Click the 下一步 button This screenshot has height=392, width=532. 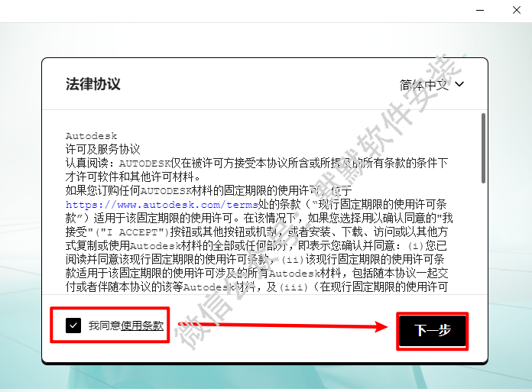coord(432,330)
